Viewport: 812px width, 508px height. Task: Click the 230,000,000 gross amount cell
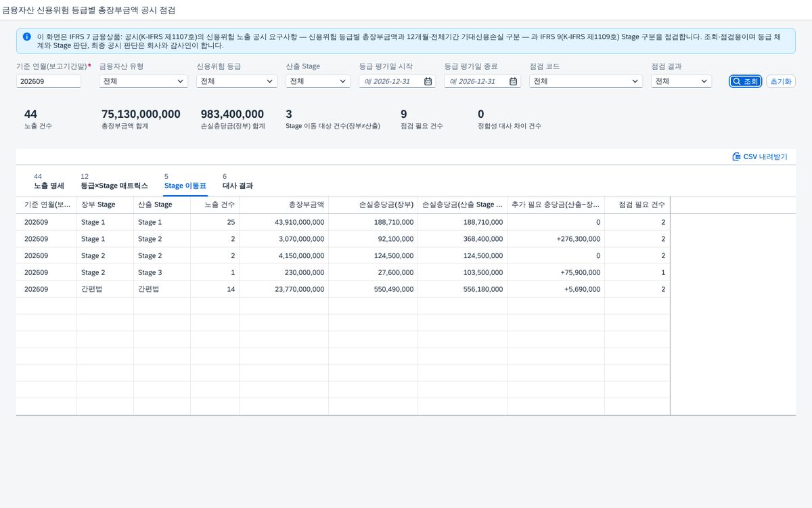coord(284,272)
